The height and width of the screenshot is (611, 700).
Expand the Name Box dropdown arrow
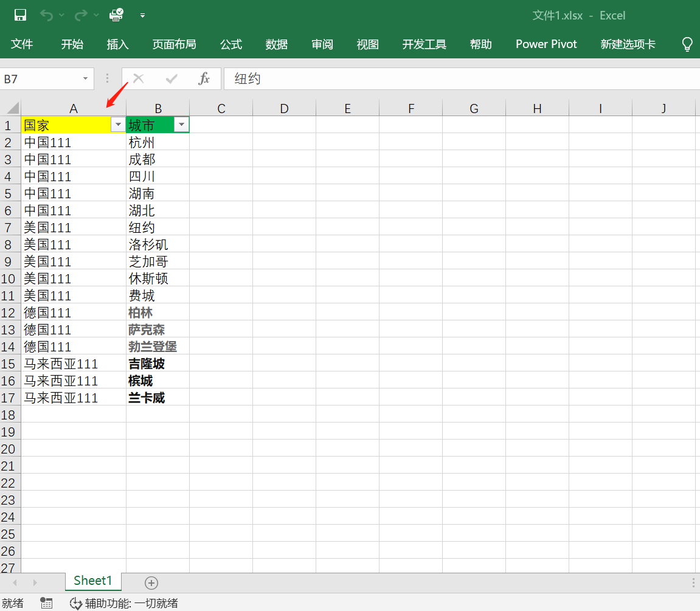pyautogui.click(x=85, y=79)
